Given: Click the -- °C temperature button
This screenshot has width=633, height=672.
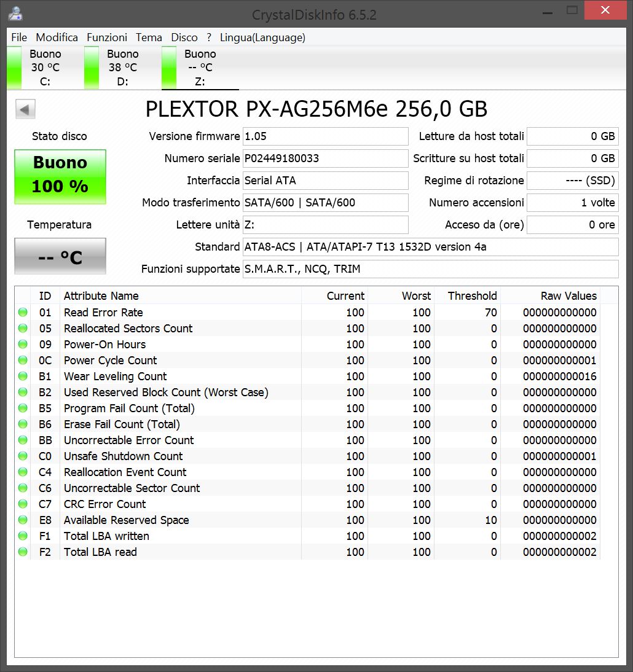Looking at the screenshot, I should pos(60,256).
